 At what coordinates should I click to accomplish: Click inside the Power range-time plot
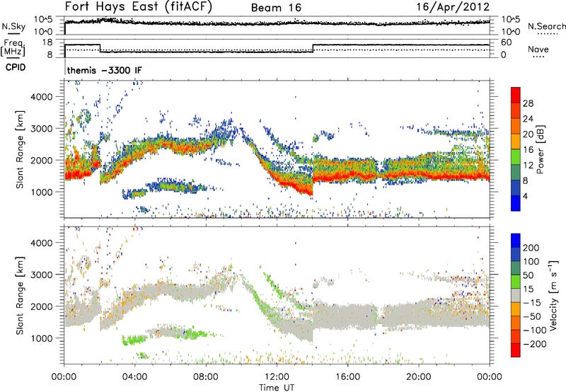[x=277, y=149]
